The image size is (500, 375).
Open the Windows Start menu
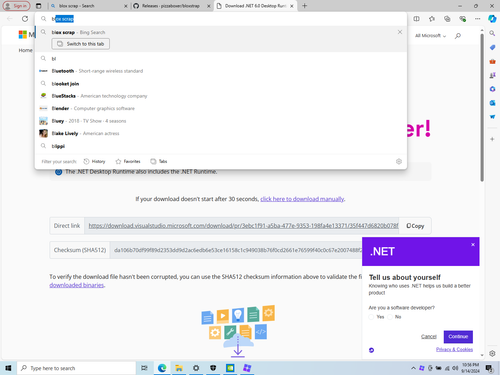pyautogui.click(x=8, y=368)
